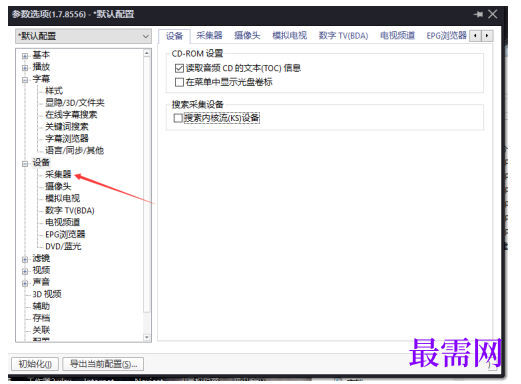521x384 pixels.
Task: Select 电视频道 in the tree
Action: (x=62, y=222)
